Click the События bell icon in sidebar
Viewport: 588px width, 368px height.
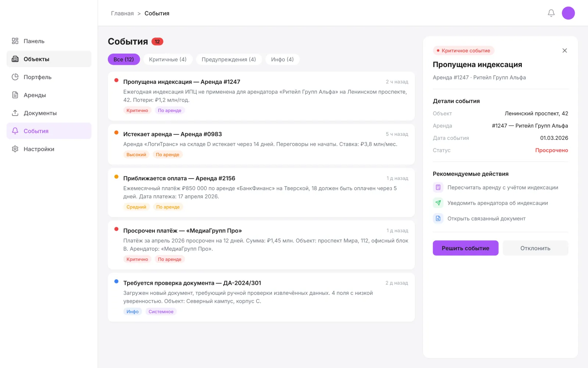[15, 131]
